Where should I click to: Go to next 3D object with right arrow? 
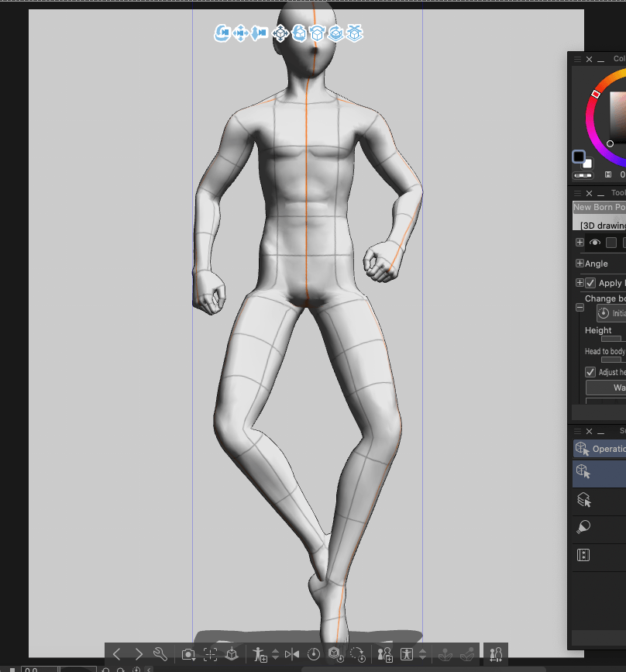click(x=139, y=654)
